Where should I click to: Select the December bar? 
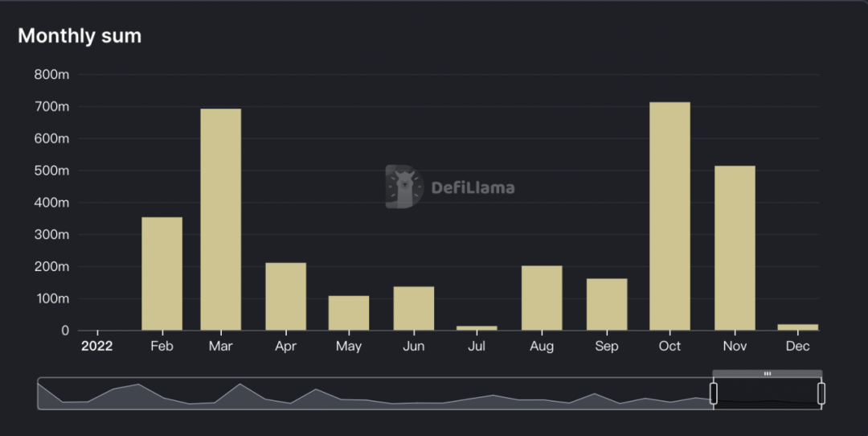tap(798, 327)
